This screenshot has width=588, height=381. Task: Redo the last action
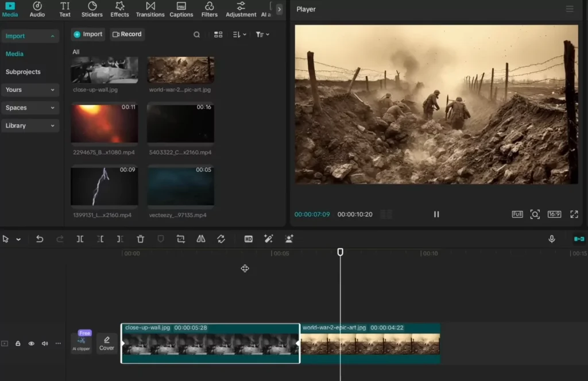pos(60,239)
